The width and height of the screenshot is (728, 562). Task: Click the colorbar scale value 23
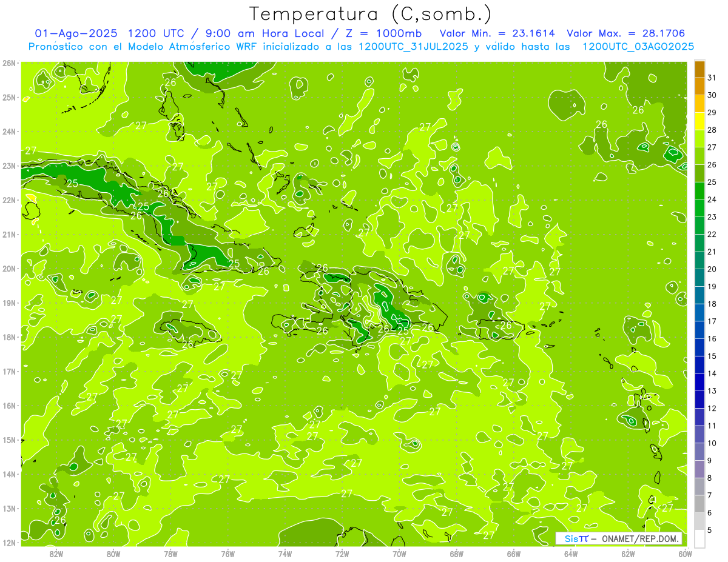[x=712, y=217]
